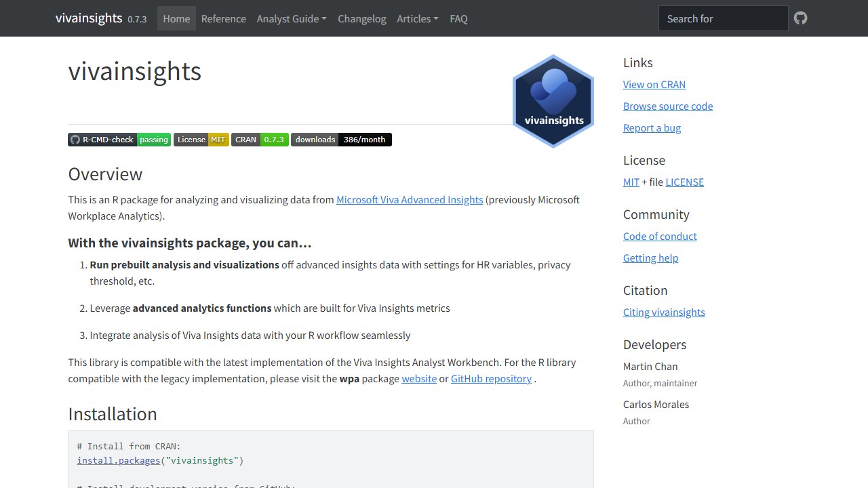Click the Links sidebar heading

(637, 63)
